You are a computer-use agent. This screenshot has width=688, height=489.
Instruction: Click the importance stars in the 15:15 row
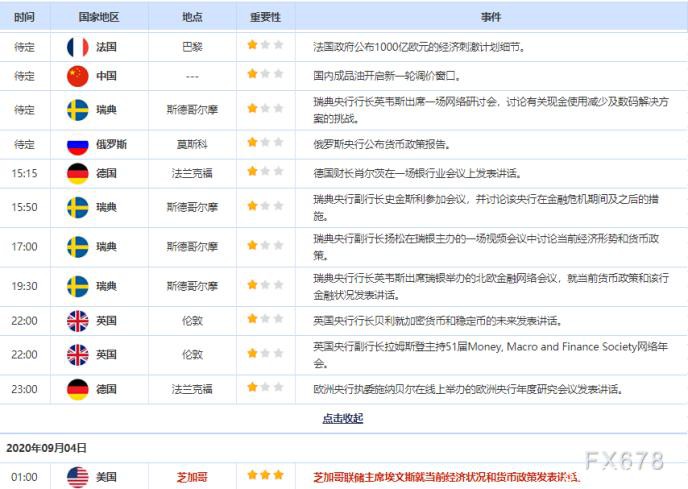[265, 171]
